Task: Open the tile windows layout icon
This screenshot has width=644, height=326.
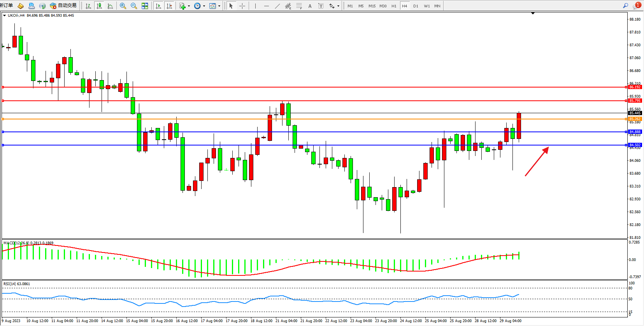Action: pyautogui.click(x=145, y=6)
